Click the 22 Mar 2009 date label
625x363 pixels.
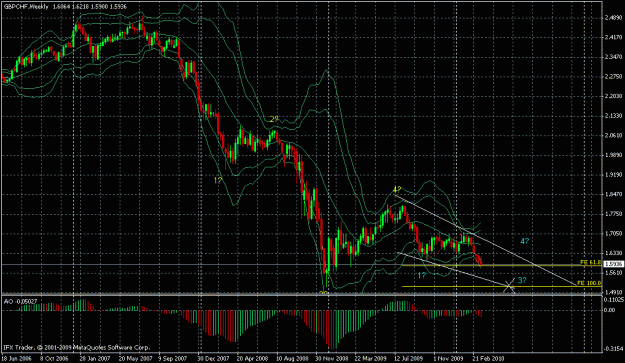pyautogui.click(x=371, y=358)
